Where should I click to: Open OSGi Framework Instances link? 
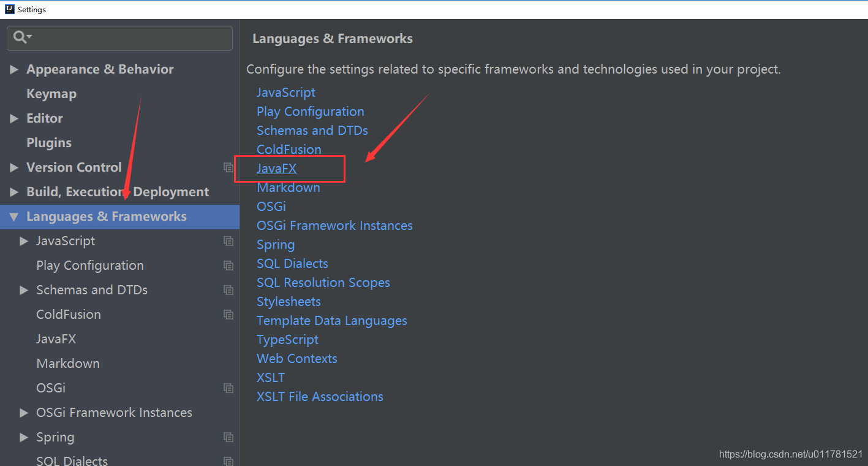334,226
